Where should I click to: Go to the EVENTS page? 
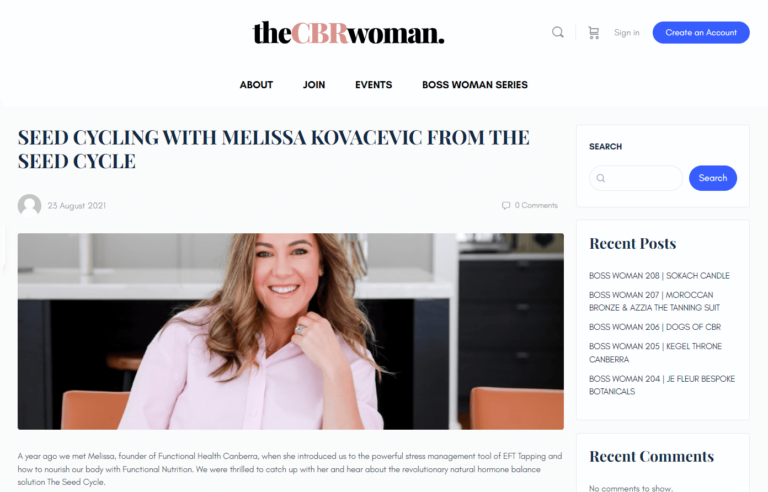(x=374, y=85)
